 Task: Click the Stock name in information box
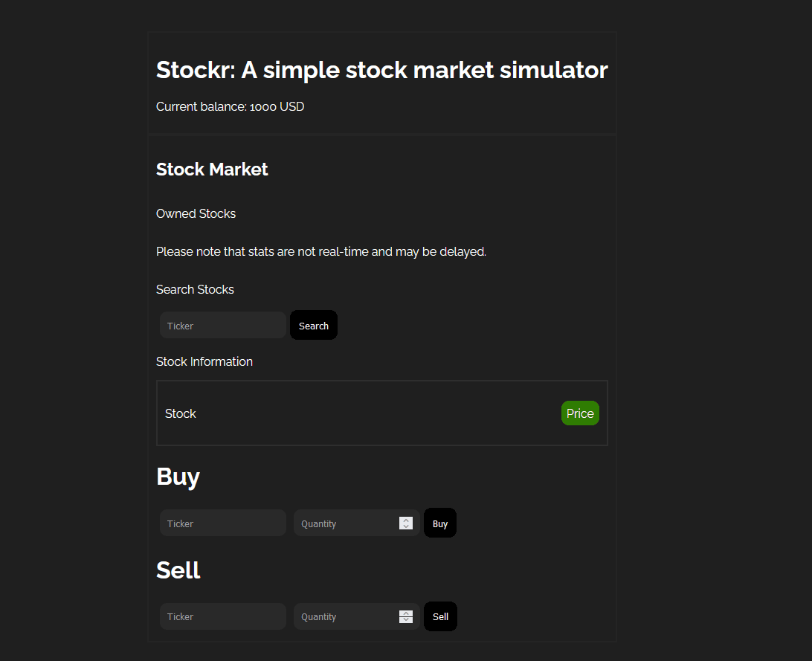[181, 413]
